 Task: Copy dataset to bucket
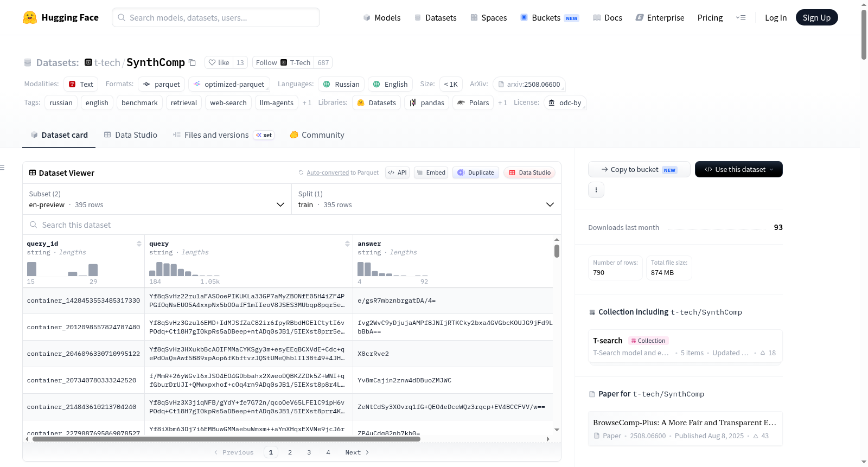[x=639, y=169]
